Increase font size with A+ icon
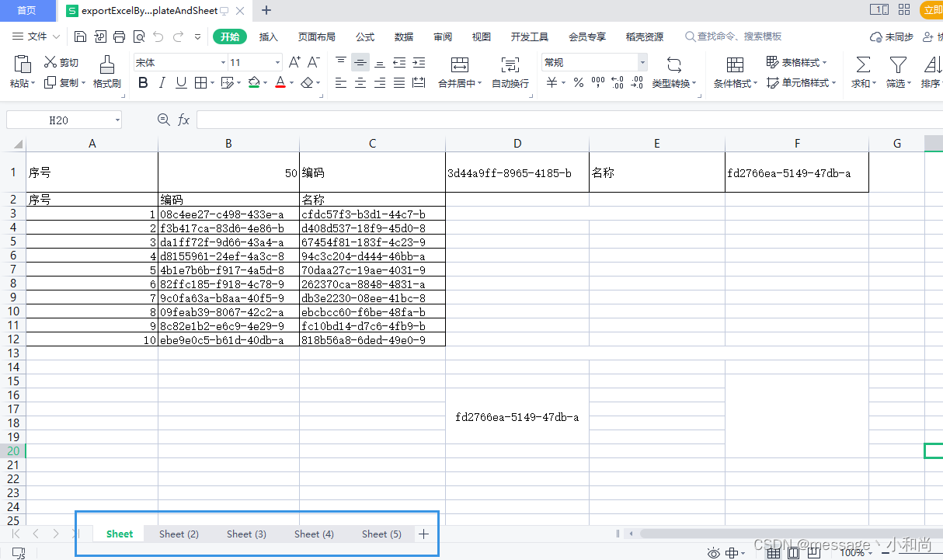The height and width of the screenshot is (560, 943). [294, 62]
